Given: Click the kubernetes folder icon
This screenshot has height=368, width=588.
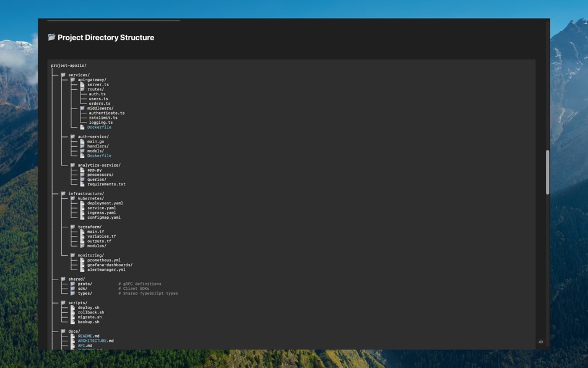Looking at the screenshot, I should point(73,198).
